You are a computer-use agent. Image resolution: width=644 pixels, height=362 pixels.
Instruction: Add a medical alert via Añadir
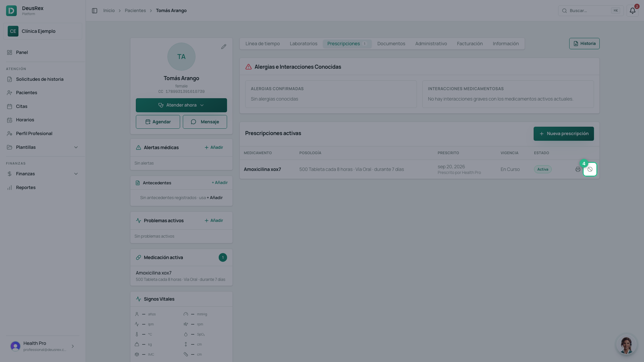tap(214, 147)
